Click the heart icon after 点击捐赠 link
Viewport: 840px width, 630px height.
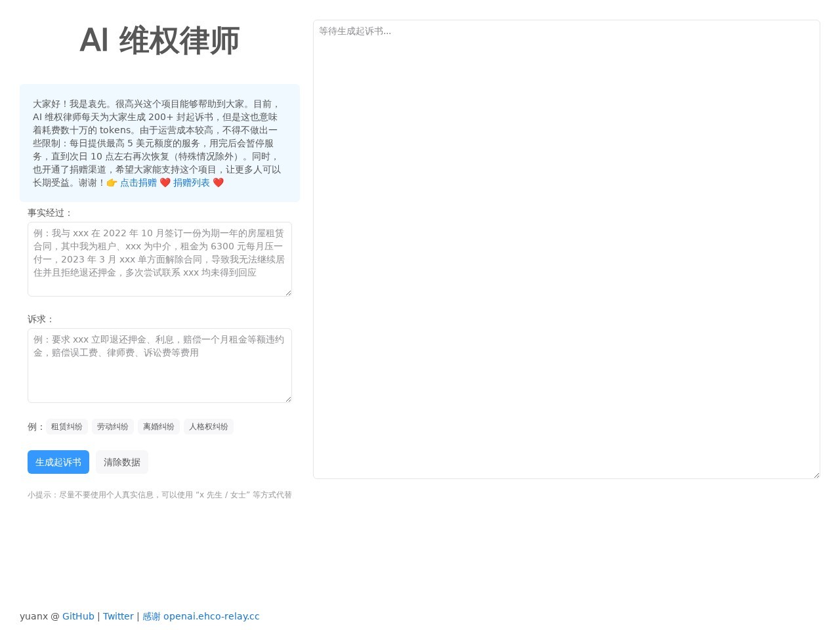coord(165,182)
